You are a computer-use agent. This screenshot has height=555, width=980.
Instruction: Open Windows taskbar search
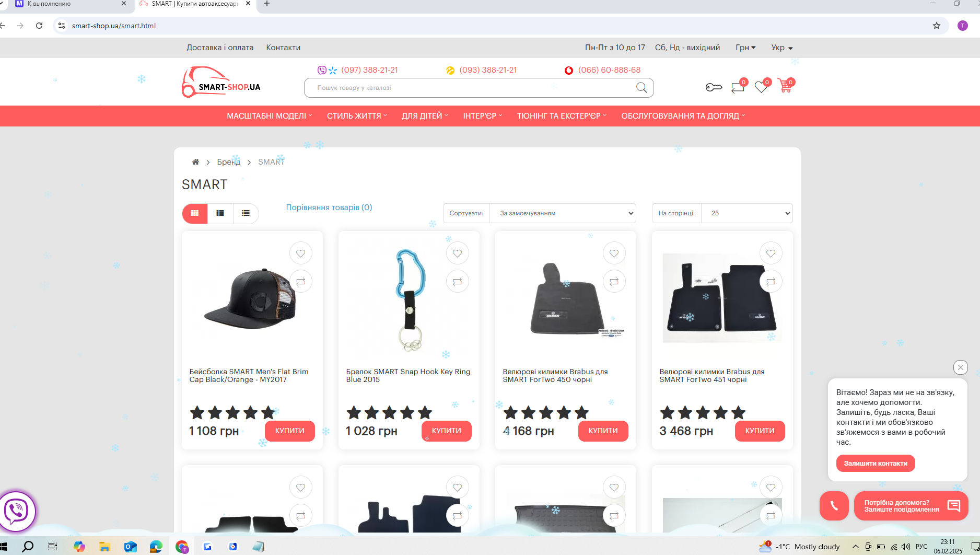point(28,547)
